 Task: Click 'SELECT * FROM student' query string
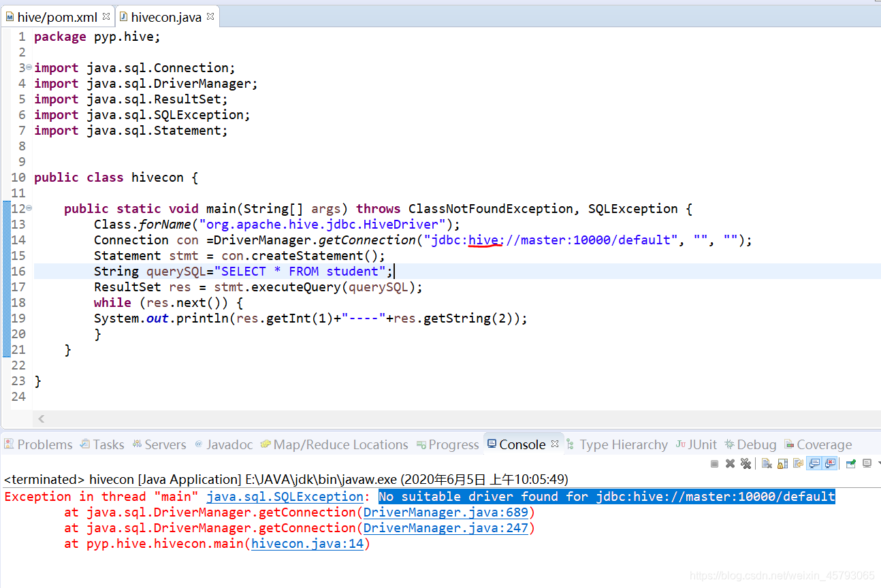[300, 272]
